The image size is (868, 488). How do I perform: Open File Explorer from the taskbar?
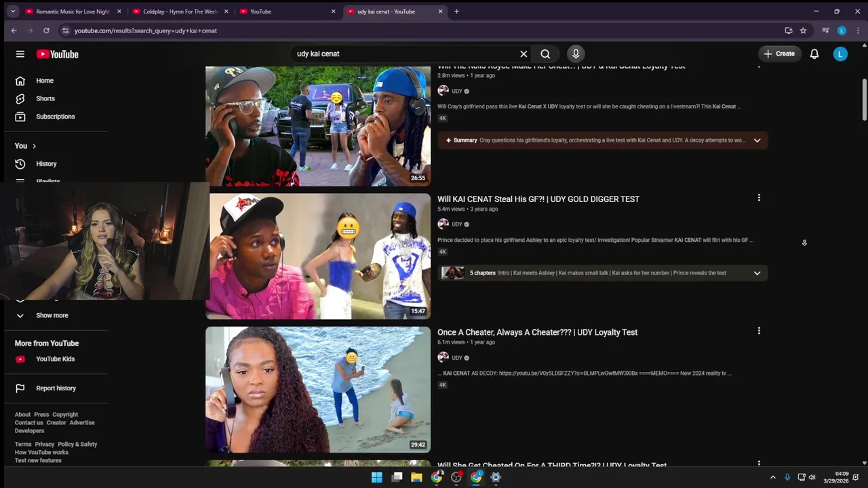416,477
